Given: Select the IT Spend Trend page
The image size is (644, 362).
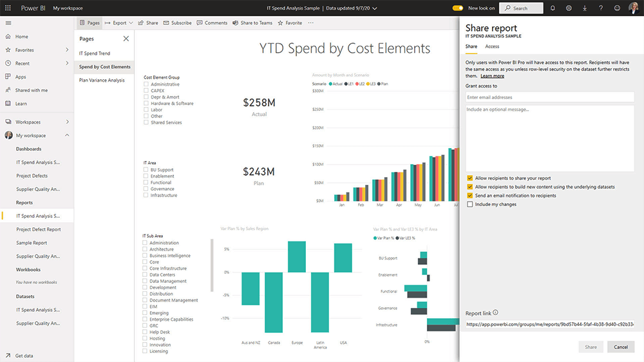Looking at the screenshot, I should click(x=95, y=53).
